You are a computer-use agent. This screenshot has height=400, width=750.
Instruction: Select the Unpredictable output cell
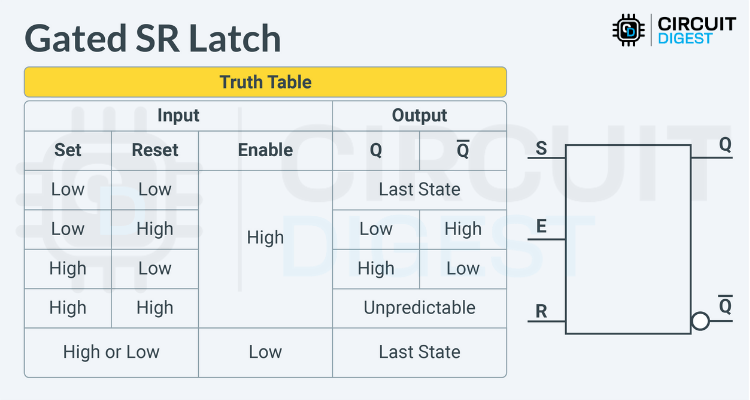coord(419,307)
